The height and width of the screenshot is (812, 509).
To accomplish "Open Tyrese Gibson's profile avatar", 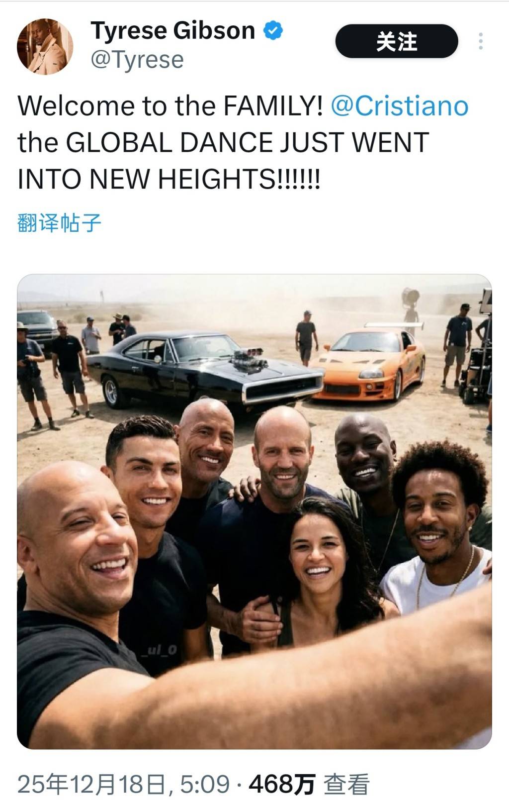I will pyautogui.click(x=45, y=47).
